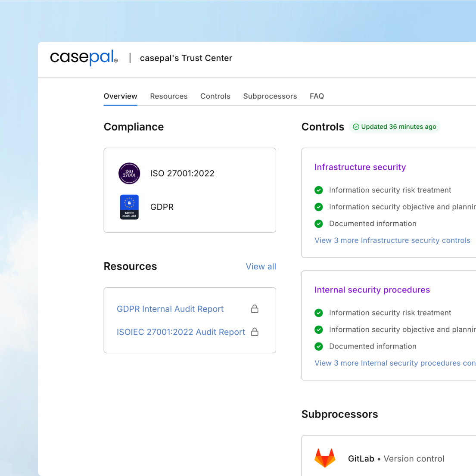476x476 pixels.
Task: Open Internal security procedures heading link
Action: (x=372, y=289)
